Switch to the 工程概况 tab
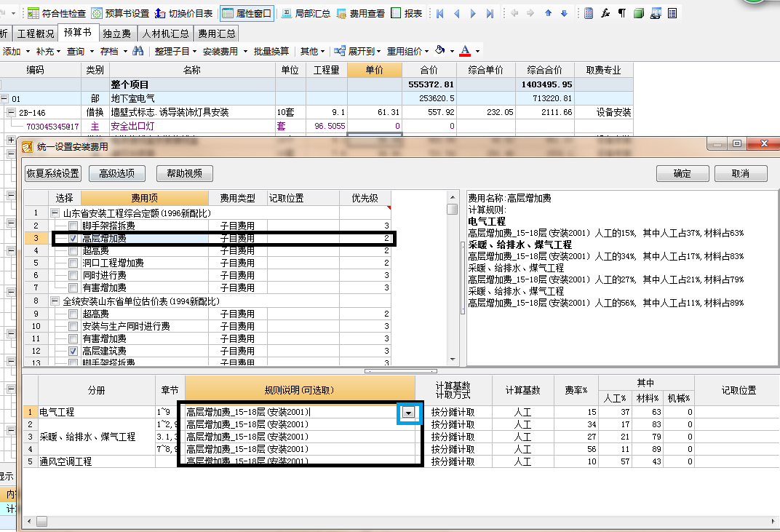The height and width of the screenshot is (532, 780). click(x=36, y=33)
